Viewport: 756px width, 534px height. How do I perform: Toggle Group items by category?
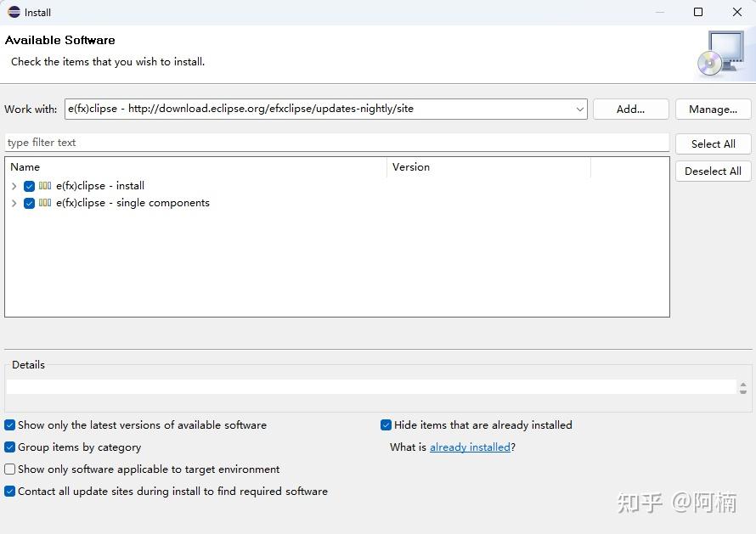pyautogui.click(x=10, y=447)
